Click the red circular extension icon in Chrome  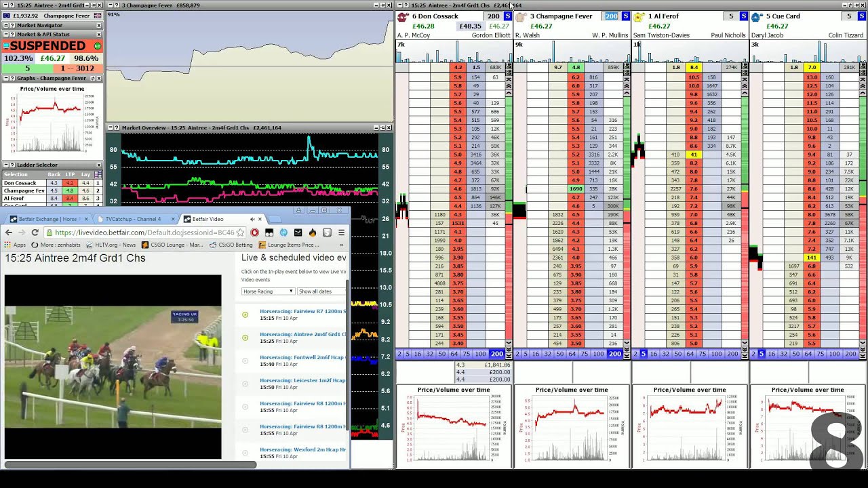point(255,232)
